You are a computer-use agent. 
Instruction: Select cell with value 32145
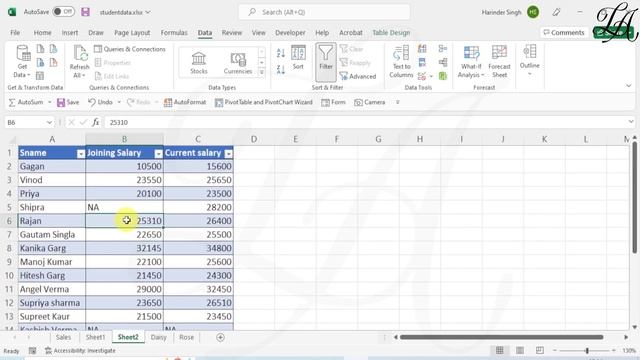[x=124, y=248]
